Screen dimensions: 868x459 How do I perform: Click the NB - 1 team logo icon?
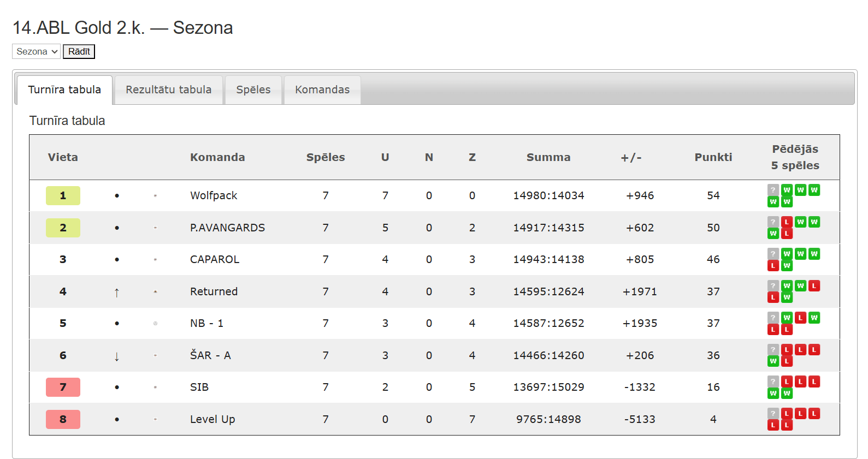[x=156, y=324]
